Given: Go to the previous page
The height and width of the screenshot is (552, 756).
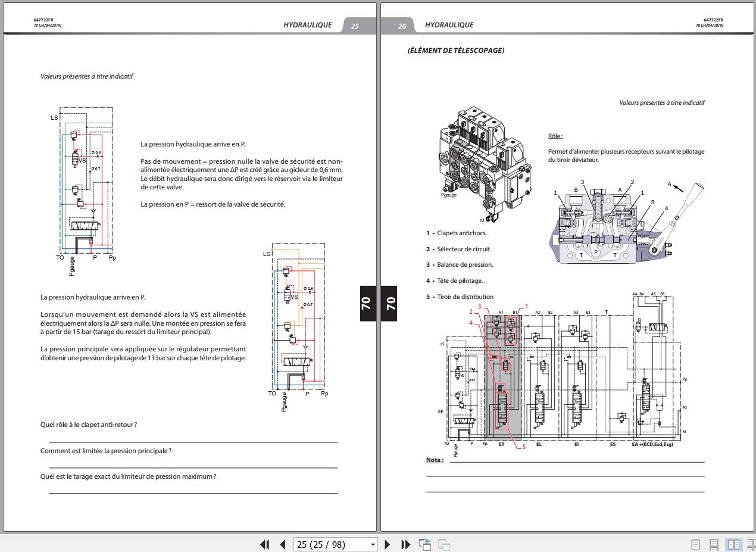Looking at the screenshot, I should point(283,544).
